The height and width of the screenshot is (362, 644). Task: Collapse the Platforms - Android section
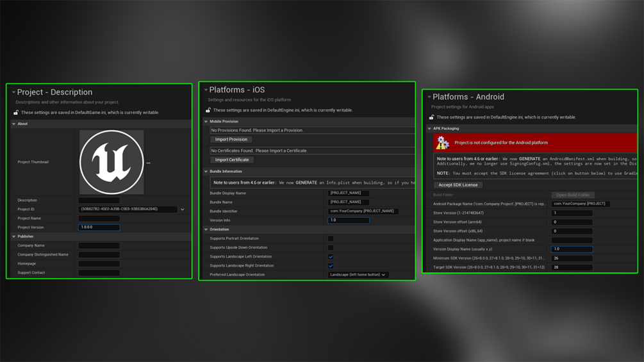(x=429, y=97)
